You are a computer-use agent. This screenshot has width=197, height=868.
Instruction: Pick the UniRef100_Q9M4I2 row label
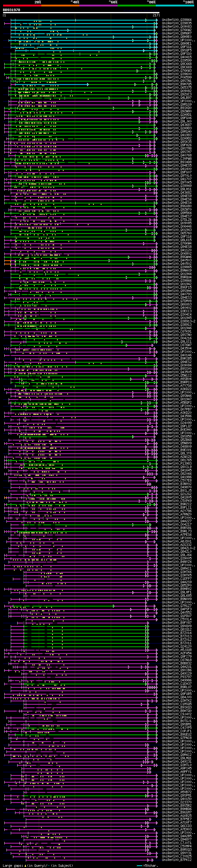(x=177, y=755)
